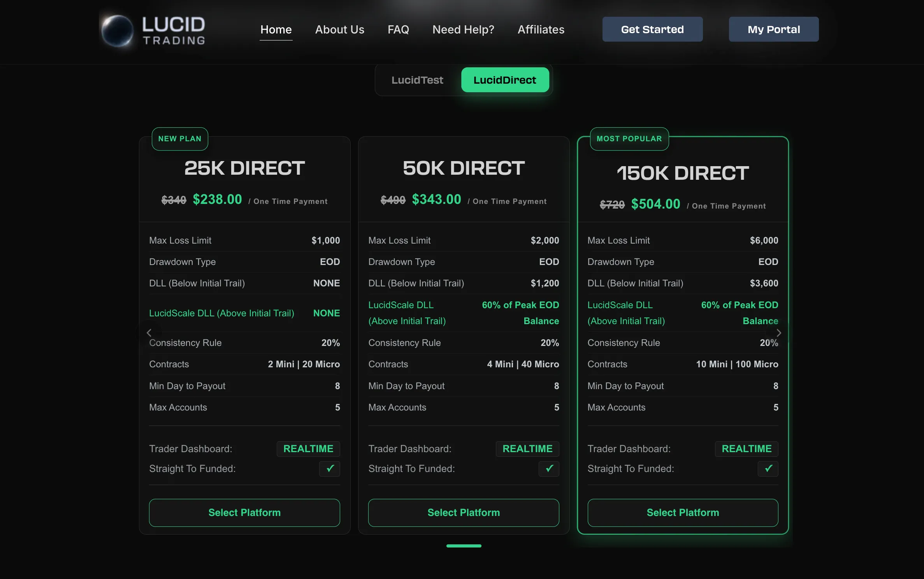Screen dimensions: 924x579
Task: Go to the FAQ page
Action: (x=398, y=30)
